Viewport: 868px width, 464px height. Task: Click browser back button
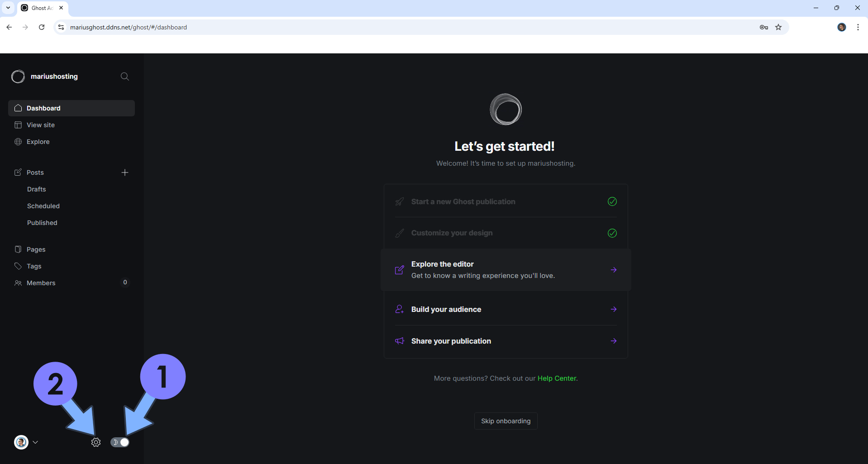coord(9,27)
